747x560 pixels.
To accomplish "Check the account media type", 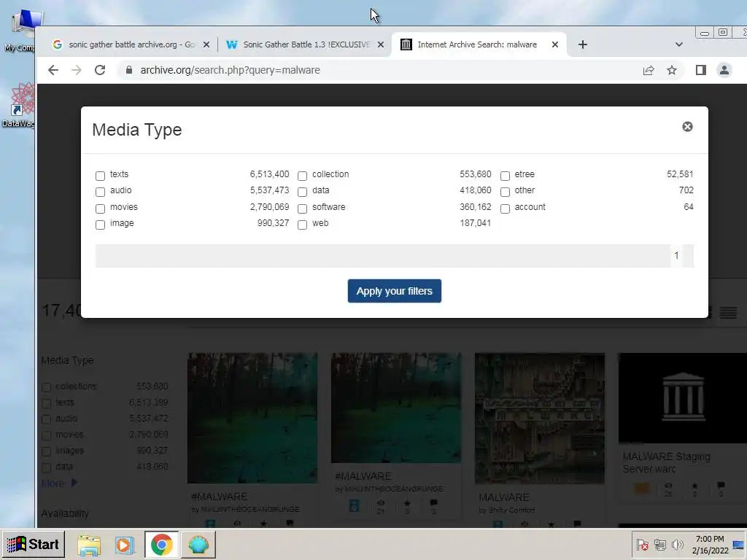I will click(x=505, y=209).
